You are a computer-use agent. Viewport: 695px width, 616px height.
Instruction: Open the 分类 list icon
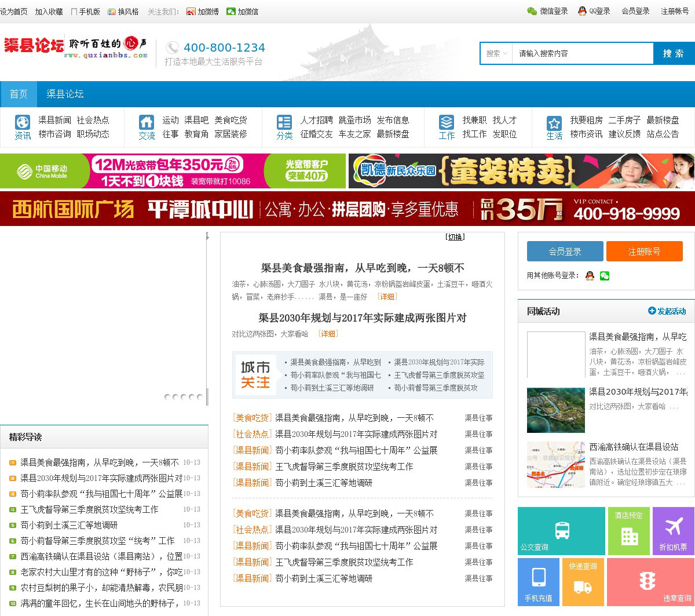coord(284,122)
